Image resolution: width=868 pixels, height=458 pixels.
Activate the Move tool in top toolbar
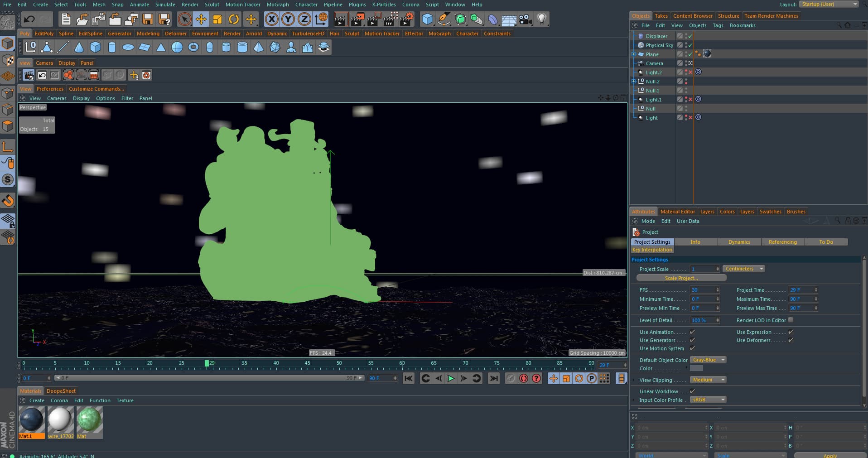pyautogui.click(x=201, y=19)
